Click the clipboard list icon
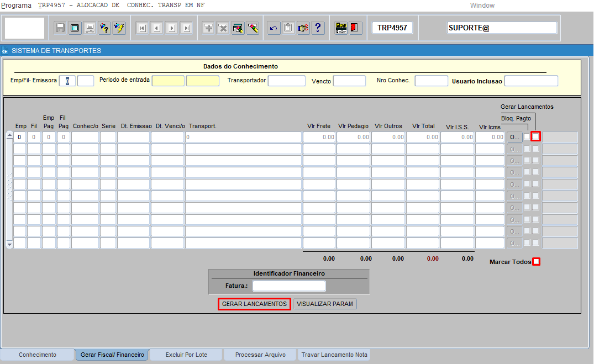Screen dimensions: 594x364 pyautogui.click(x=288, y=28)
